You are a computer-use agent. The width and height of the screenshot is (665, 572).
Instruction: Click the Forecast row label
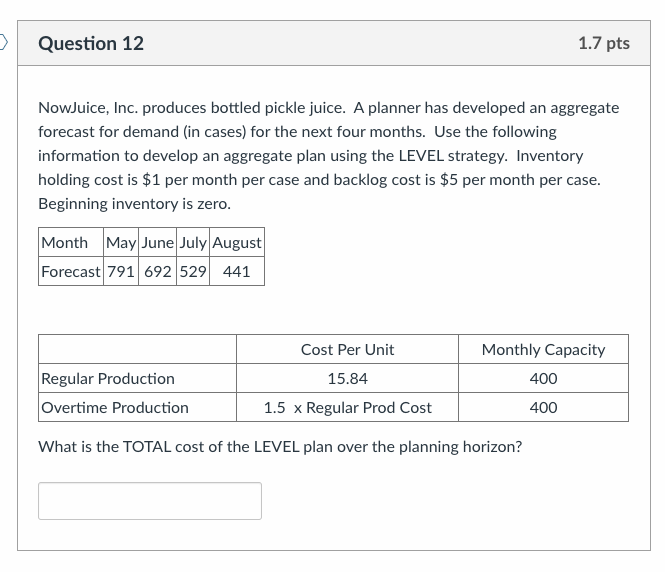coord(71,271)
